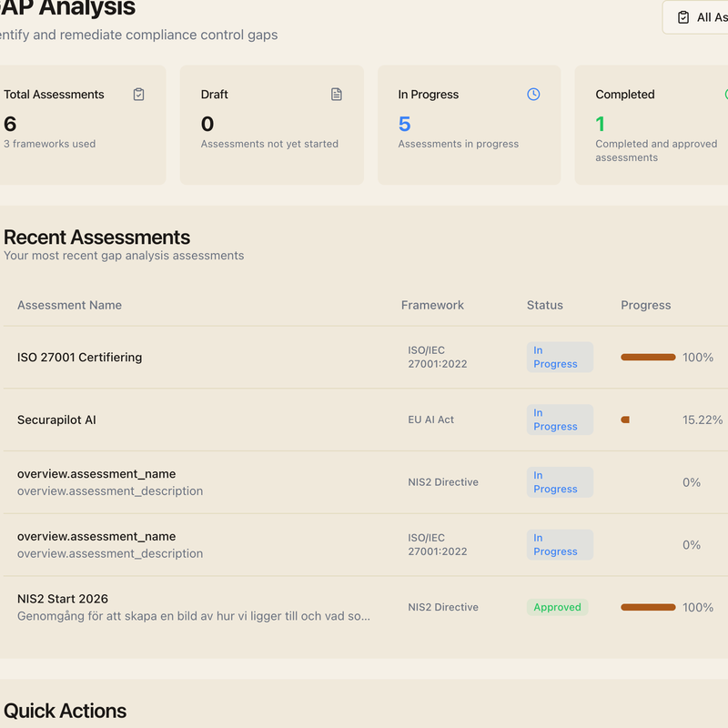The width and height of the screenshot is (728, 728).
Task: Click Approved badge for NIS2 Start 2026
Action: click(557, 607)
